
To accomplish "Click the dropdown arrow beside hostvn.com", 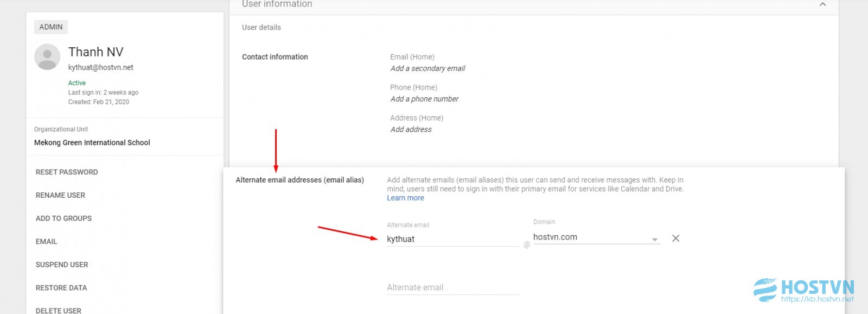I will click(x=655, y=240).
